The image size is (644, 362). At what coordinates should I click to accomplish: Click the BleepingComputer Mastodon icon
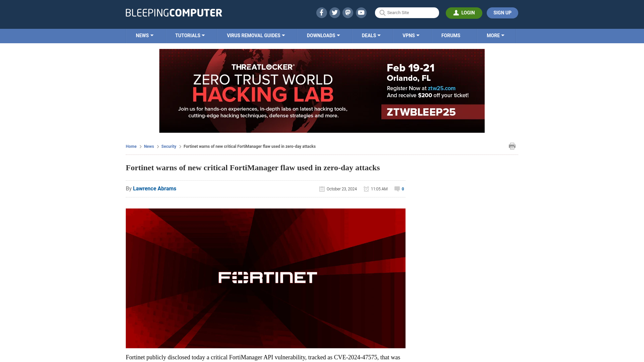(348, 12)
